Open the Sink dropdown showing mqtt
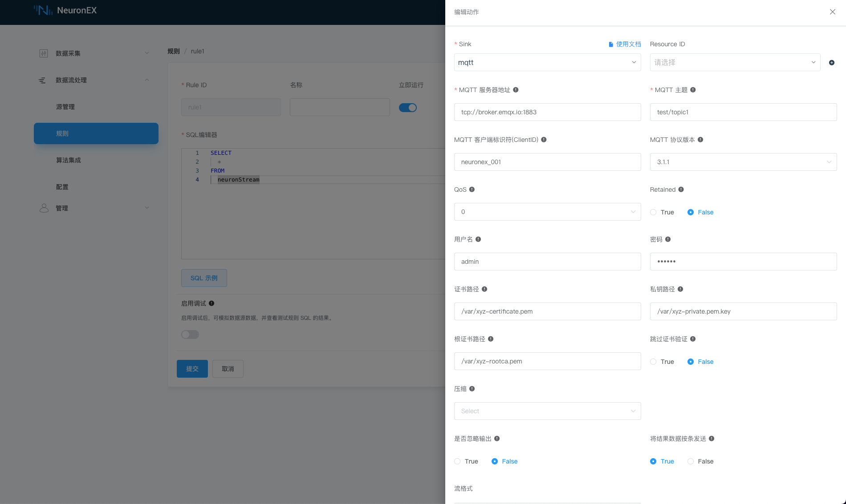846x504 pixels. [x=547, y=62]
